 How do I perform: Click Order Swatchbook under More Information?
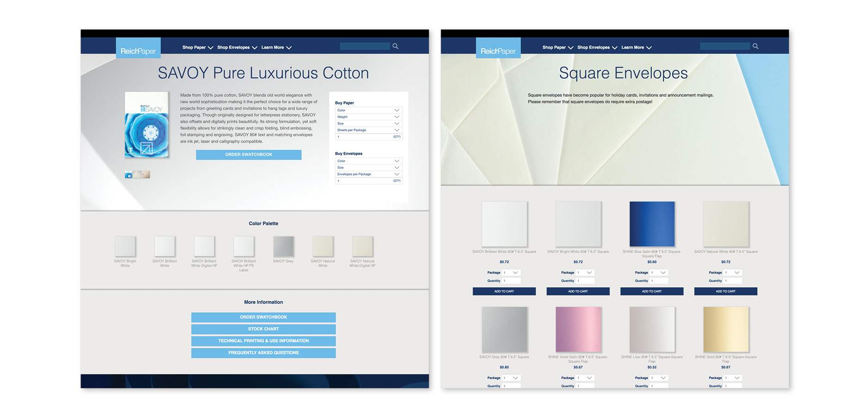pos(263,317)
